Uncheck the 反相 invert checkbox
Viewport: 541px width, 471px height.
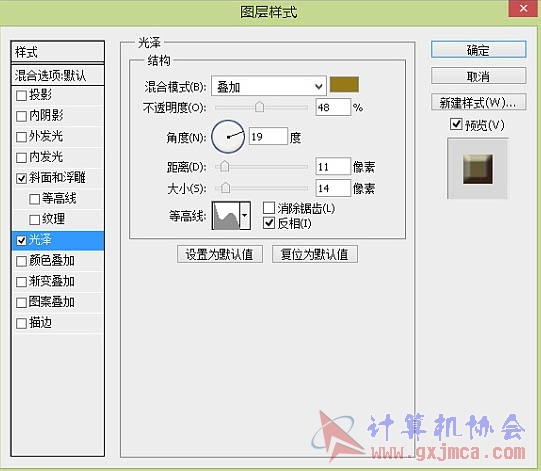pos(269,223)
